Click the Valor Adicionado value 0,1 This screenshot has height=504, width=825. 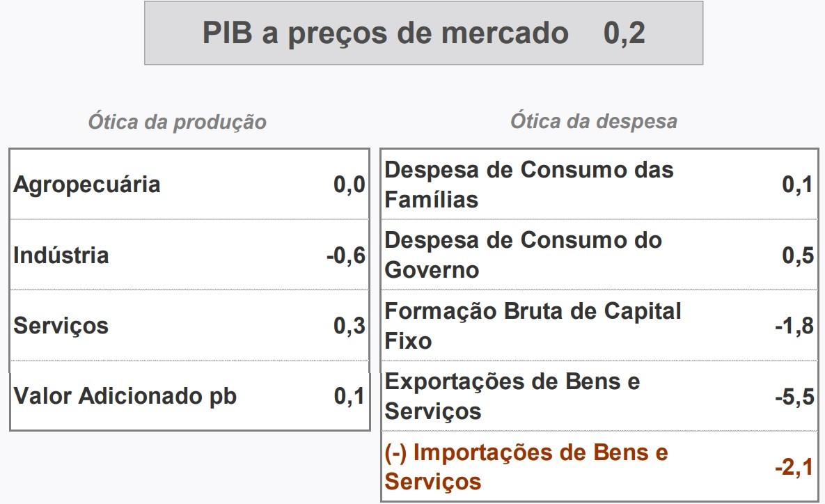pos(349,396)
